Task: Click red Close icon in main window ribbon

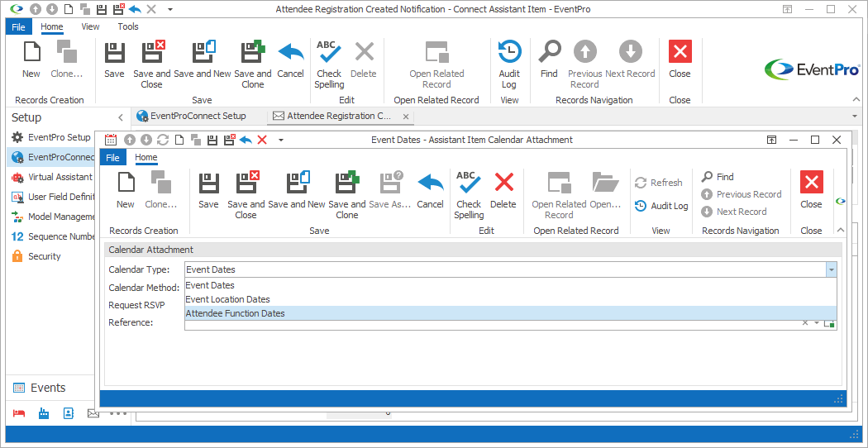Action: tap(680, 53)
